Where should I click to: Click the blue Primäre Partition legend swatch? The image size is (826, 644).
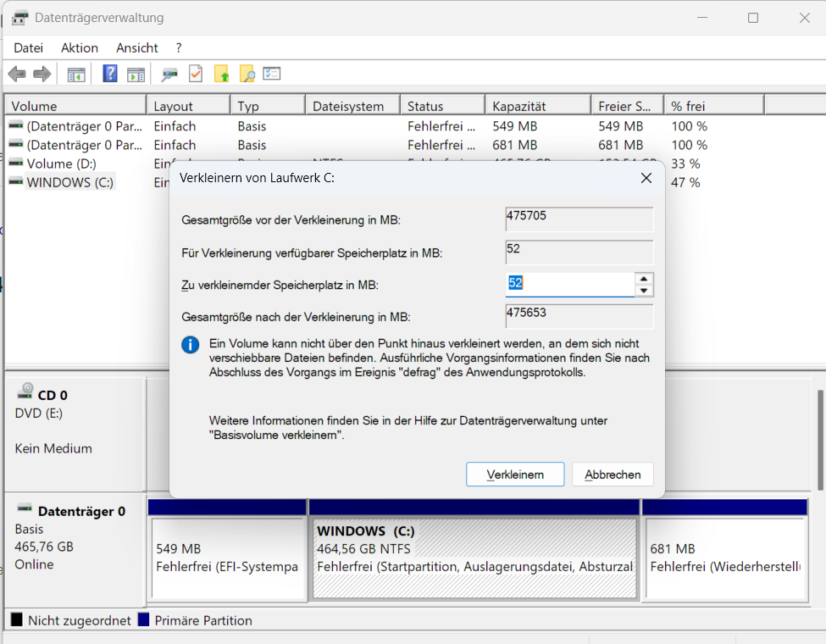tap(143, 619)
